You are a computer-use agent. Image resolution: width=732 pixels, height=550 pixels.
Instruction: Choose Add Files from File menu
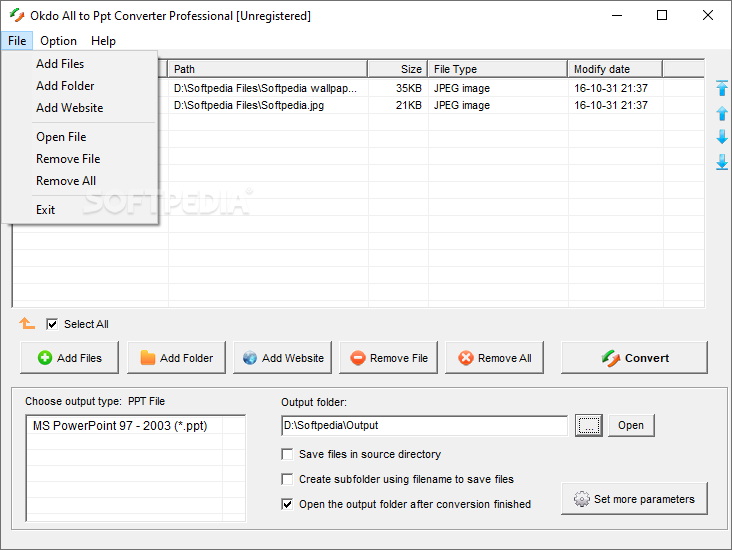pyautogui.click(x=79, y=64)
